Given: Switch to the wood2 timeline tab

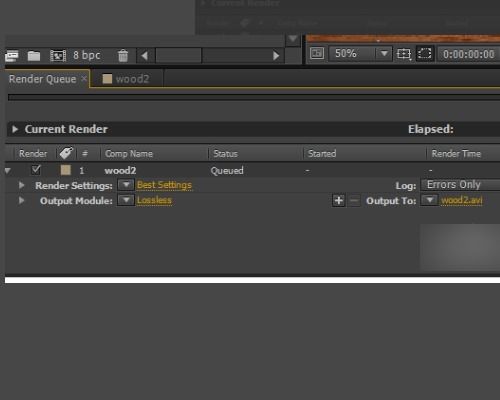Looking at the screenshot, I should coord(126,79).
